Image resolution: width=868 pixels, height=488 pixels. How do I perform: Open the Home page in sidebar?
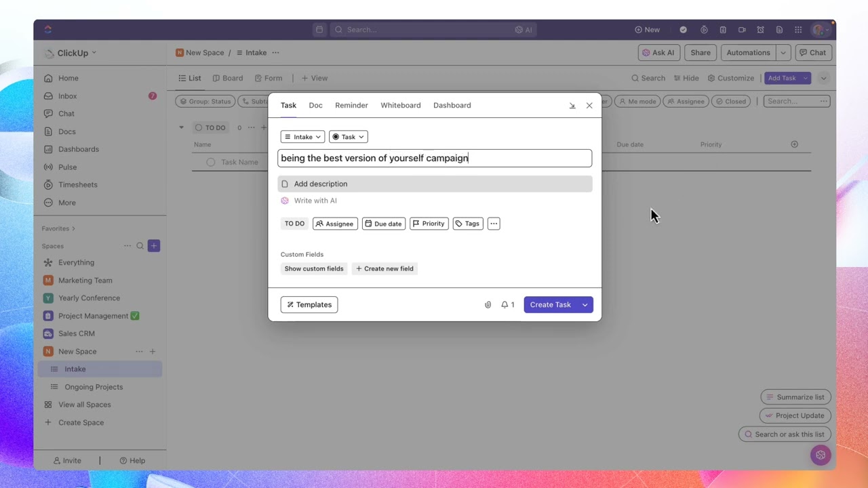point(68,78)
